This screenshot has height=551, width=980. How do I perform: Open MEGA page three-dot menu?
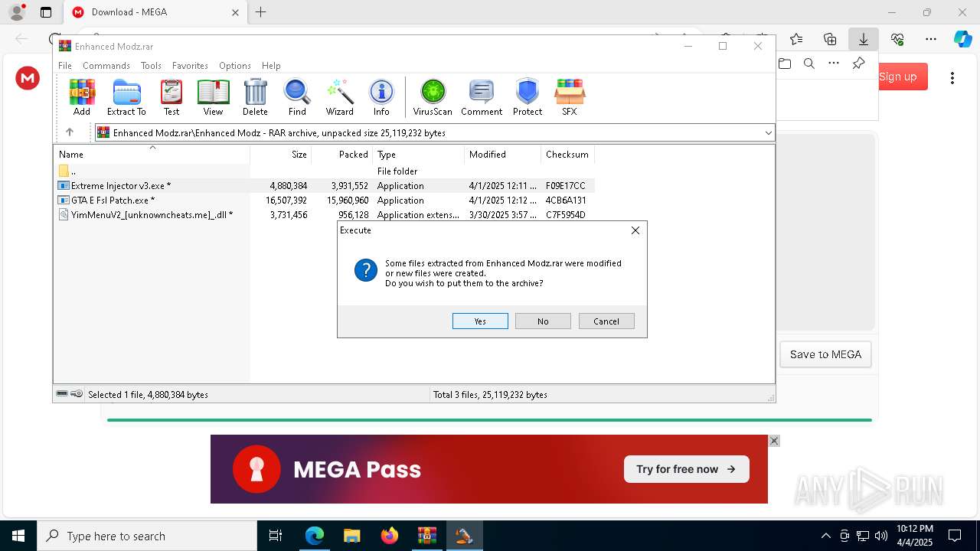pyautogui.click(x=952, y=78)
